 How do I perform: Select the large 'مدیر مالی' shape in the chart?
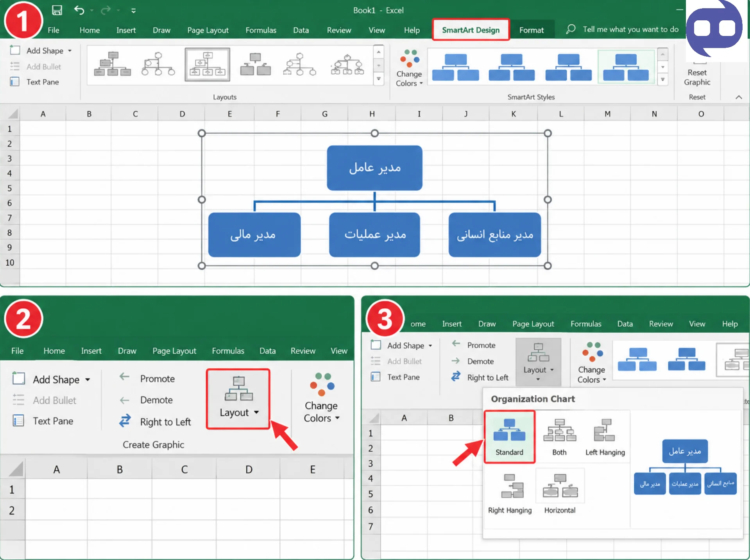pos(254,234)
